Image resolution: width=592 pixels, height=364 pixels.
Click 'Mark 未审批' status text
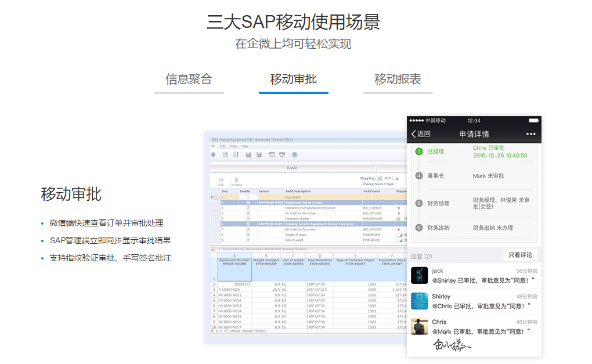[x=488, y=176]
